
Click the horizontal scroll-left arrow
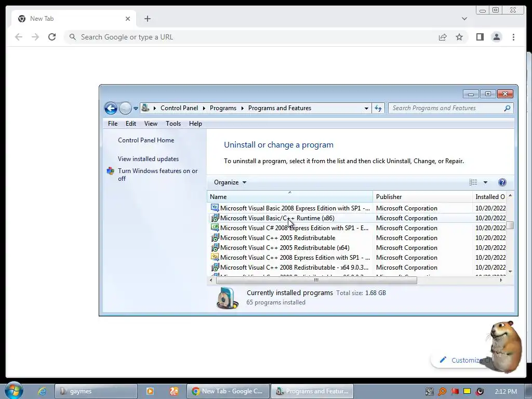pos(211,280)
